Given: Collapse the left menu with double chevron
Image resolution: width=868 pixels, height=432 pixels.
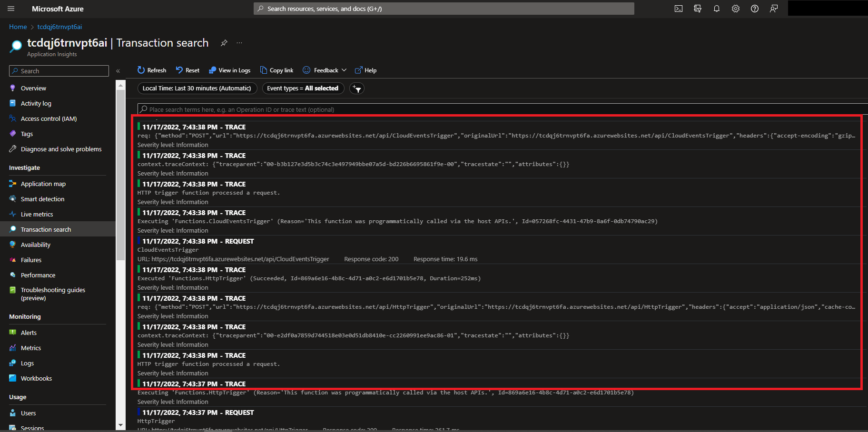Looking at the screenshot, I should 118,71.
